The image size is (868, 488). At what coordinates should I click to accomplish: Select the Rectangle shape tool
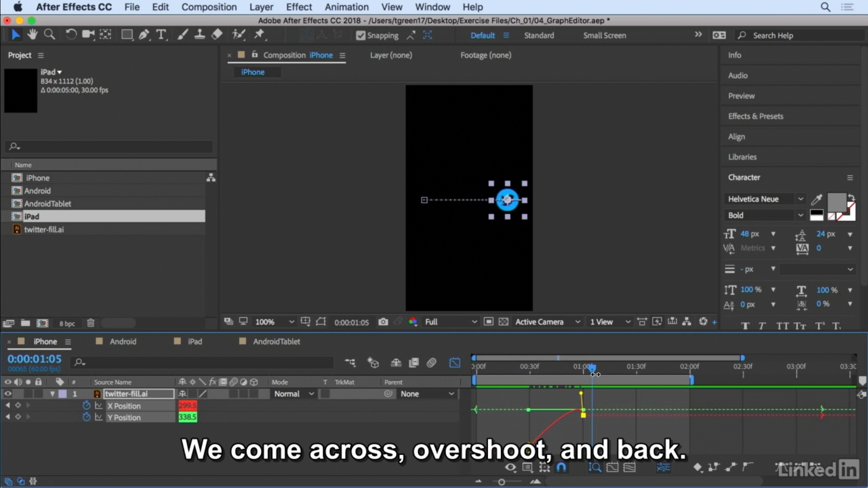127,35
